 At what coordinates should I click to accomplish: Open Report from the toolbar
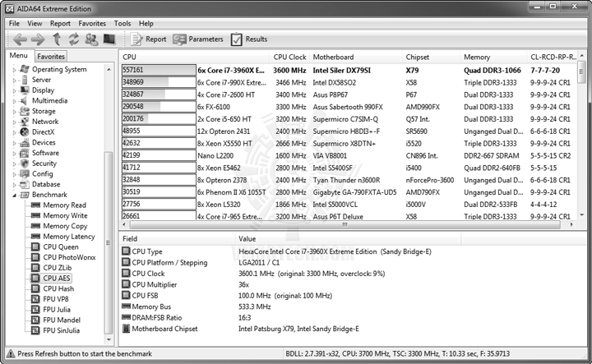(148, 39)
